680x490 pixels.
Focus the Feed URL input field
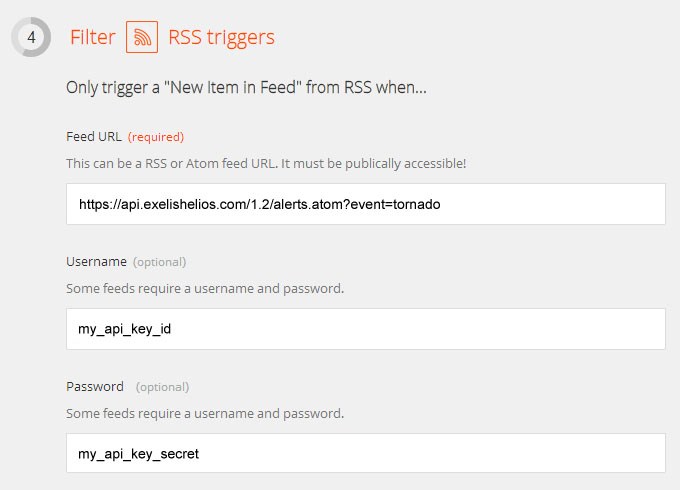[365, 204]
